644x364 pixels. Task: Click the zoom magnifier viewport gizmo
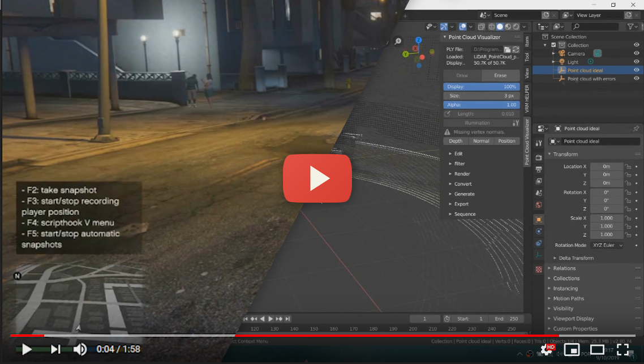[398, 41]
